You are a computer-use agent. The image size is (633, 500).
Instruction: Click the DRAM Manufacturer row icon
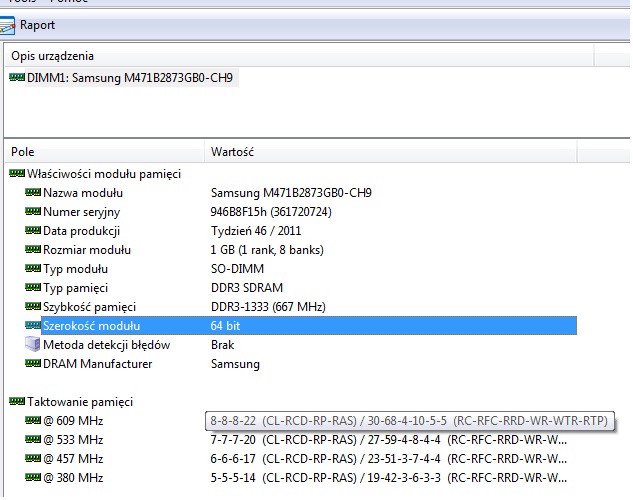tap(33, 363)
